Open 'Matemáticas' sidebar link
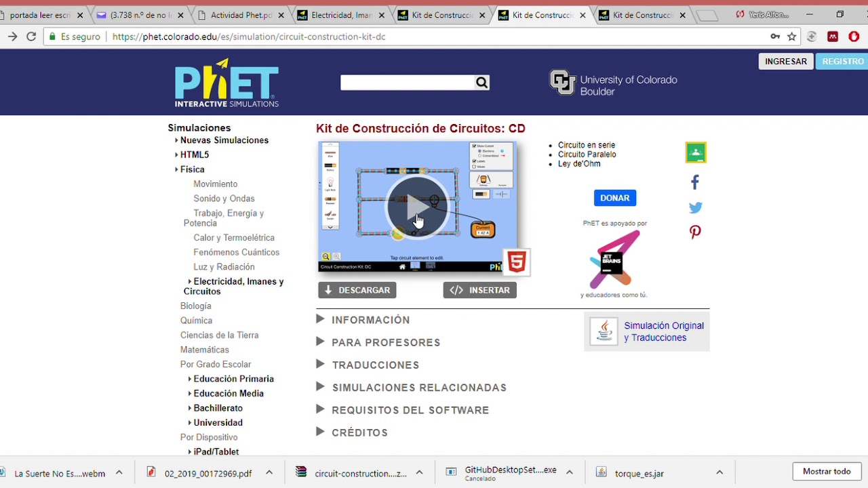This screenshot has height=488, width=868. click(x=205, y=350)
